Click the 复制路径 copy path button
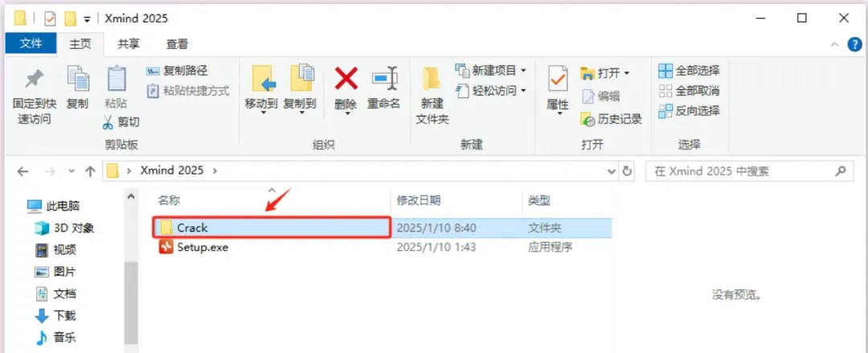This screenshot has height=353, width=868. [177, 71]
